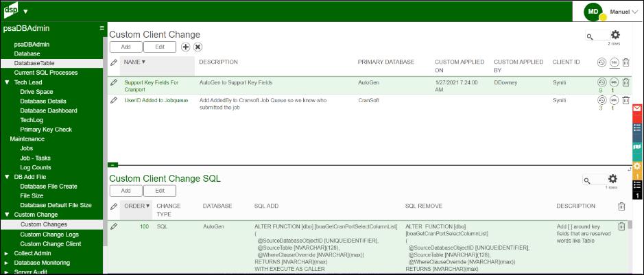Expand the dropdown arrow beside dsp logo

click(26, 12)
